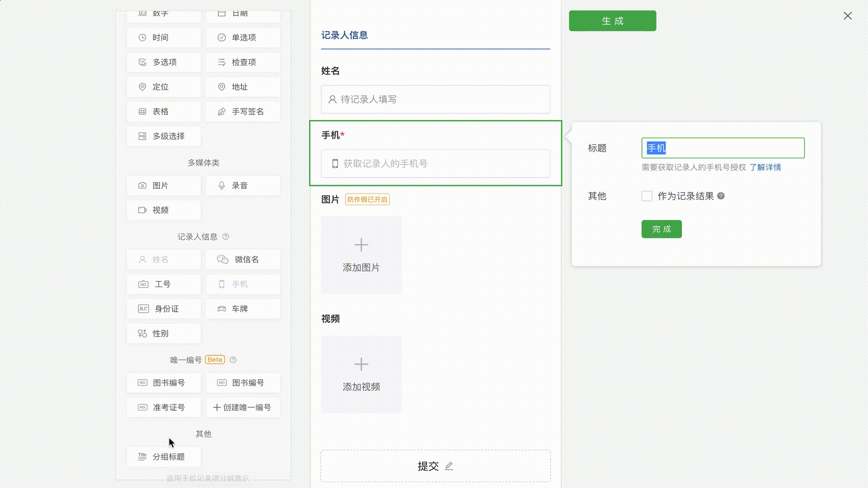Click the 添加图片 add image area
Viewport: 868px width, 488px height.
point(361,255)
